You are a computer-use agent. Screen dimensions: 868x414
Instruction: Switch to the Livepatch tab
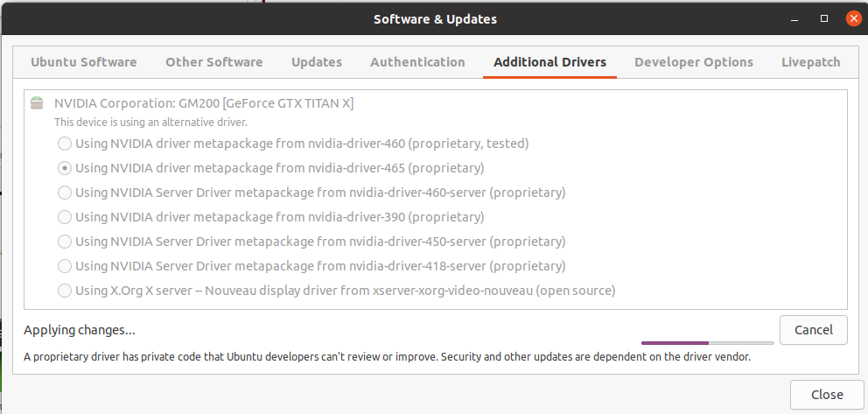810,62
